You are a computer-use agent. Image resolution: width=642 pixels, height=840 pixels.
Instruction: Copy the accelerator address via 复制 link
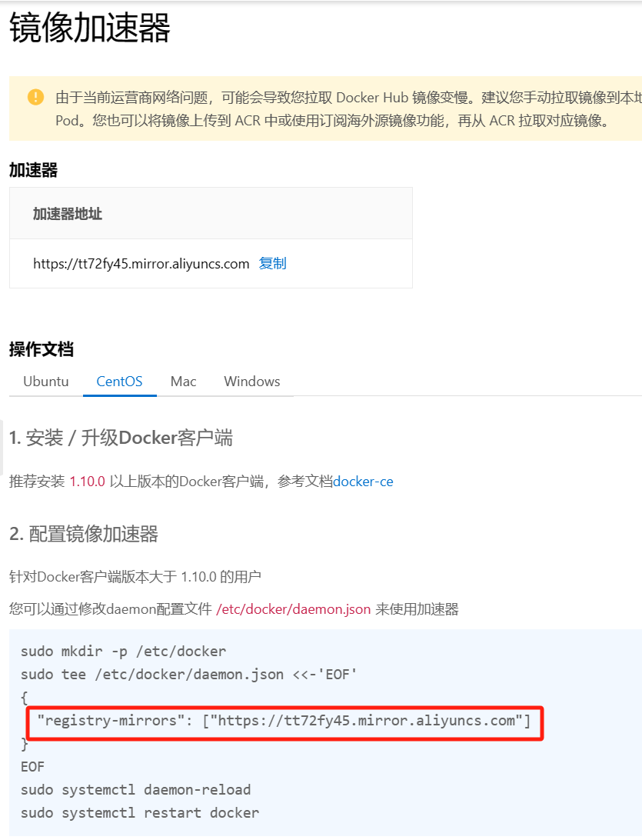(272, 264)
